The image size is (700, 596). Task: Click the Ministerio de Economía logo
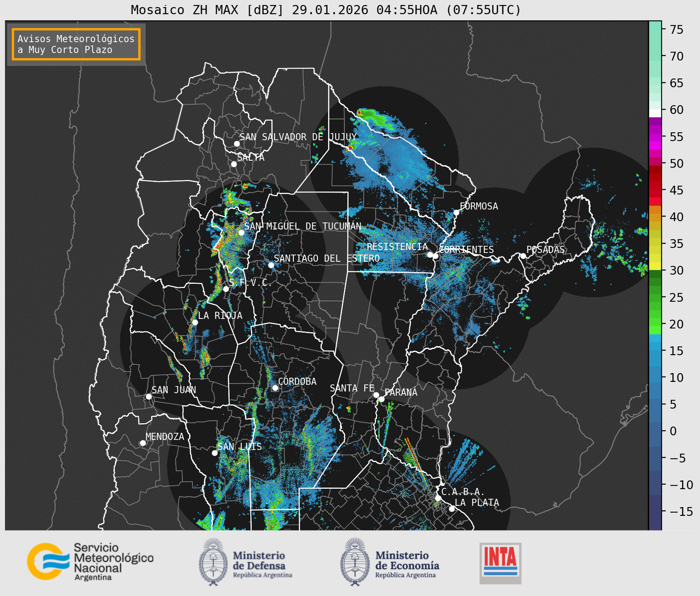click(x=389, y=562)
